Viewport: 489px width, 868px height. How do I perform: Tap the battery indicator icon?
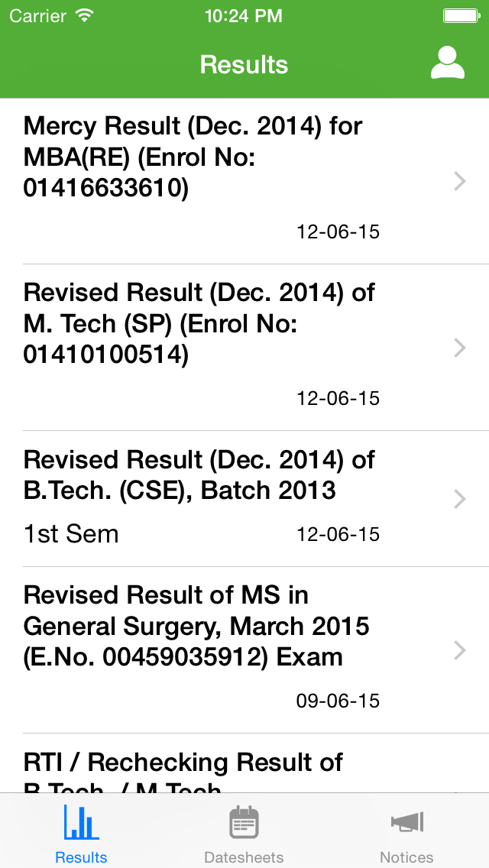click(461, 16)
